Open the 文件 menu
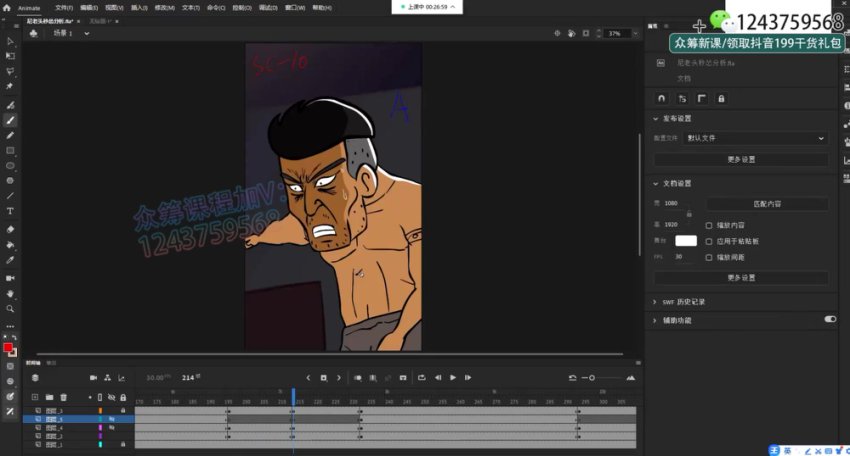Screen dimensions: 850x456 64,7
